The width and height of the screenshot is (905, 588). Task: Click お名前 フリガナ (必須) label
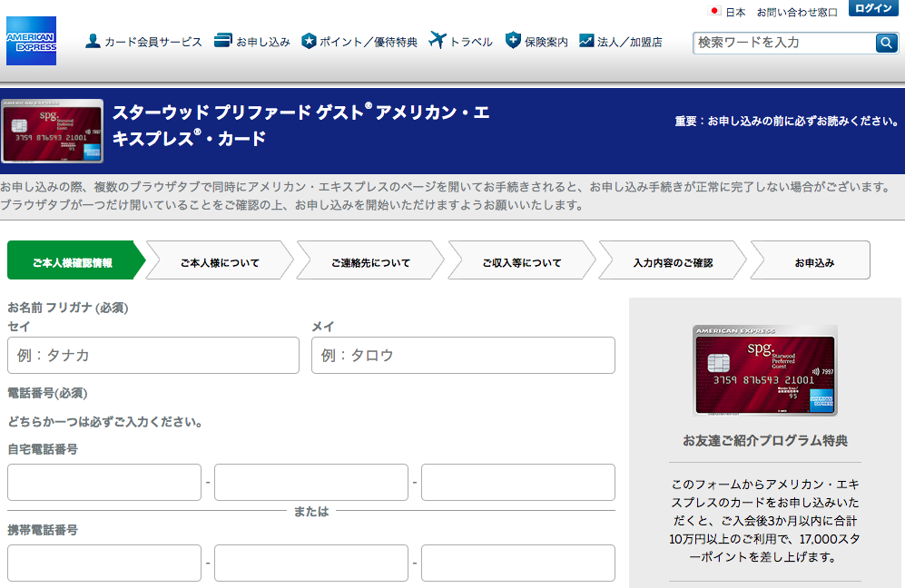(67, 308)
